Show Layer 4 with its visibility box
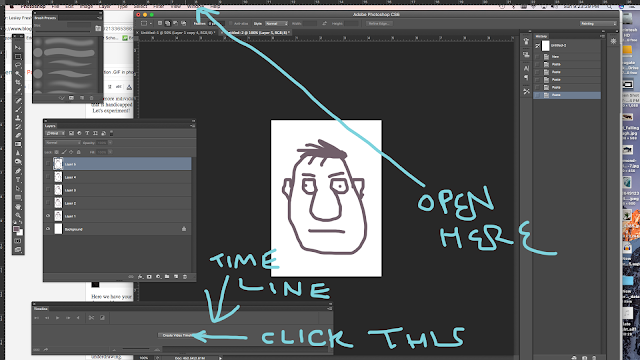This screenshot has height=360, width=640. [48, 177]
